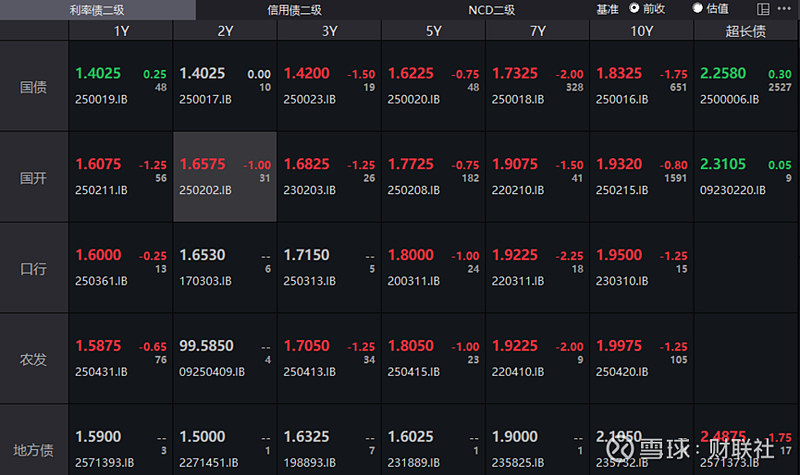Open bond 198893.IB quote cell
The width and height of the screenshot is (800, 475).
(x=329, y=440)
